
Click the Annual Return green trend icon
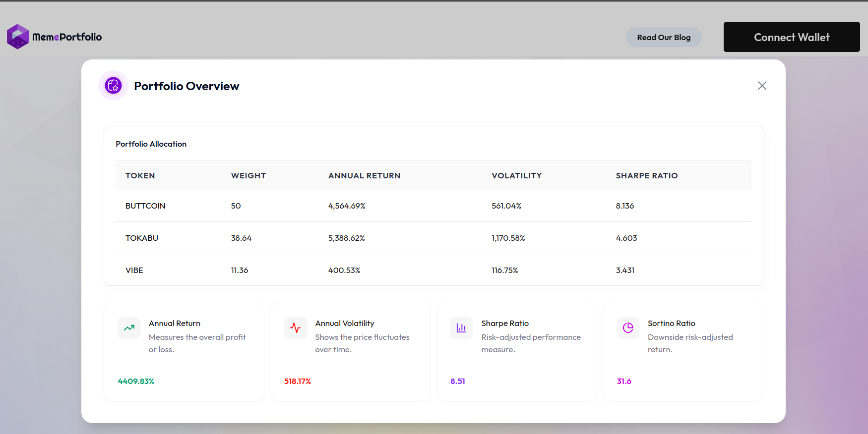point(129,328)
